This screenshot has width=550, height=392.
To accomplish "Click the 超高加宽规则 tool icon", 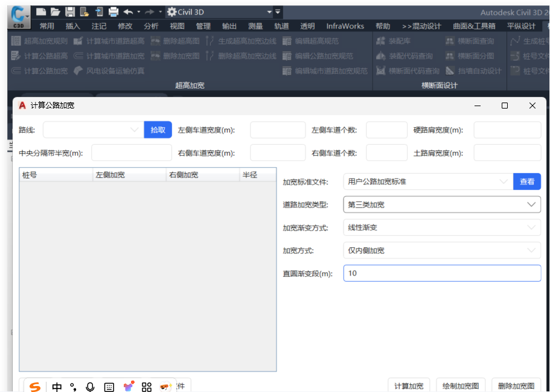I will click(x=16, y=41).
